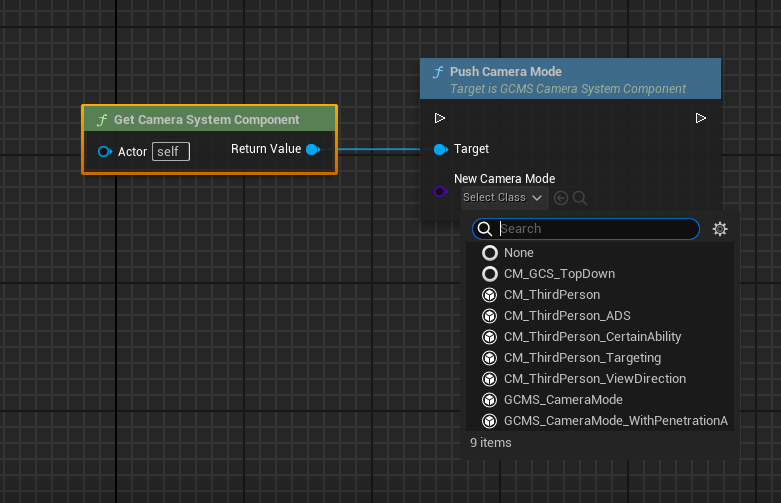781x503 pixels.
Task: Click the Push Camera Mode input execution pin
Action: pos(439,118)
